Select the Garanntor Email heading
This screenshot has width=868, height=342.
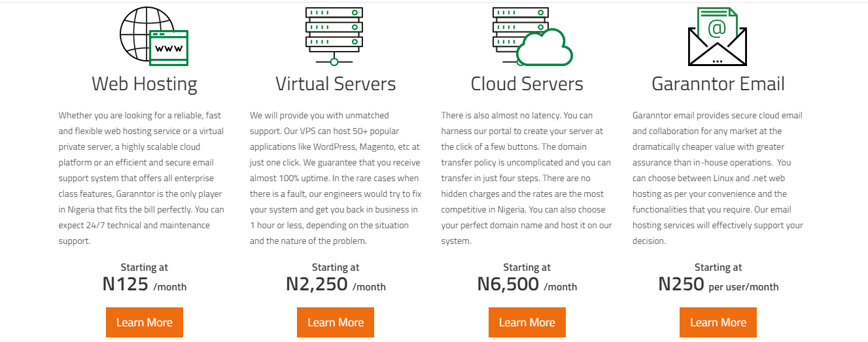point(718,84)
